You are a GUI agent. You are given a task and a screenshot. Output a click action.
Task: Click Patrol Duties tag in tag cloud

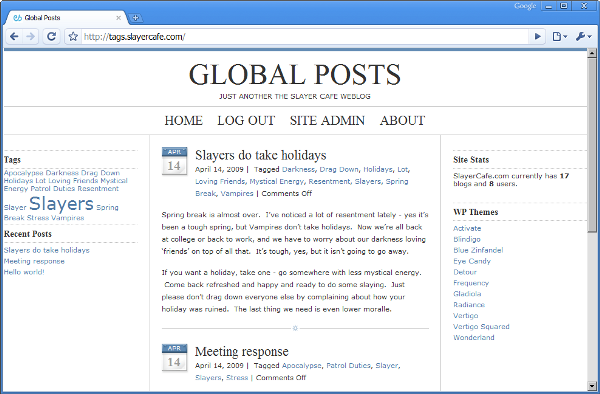coord(52,189)
